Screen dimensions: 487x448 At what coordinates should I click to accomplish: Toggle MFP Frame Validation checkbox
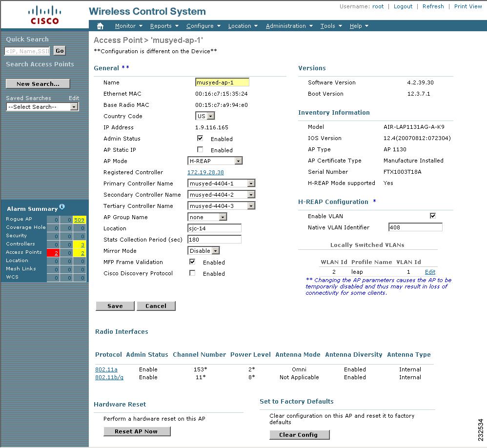pyautogui.click(x=192, y=262)
